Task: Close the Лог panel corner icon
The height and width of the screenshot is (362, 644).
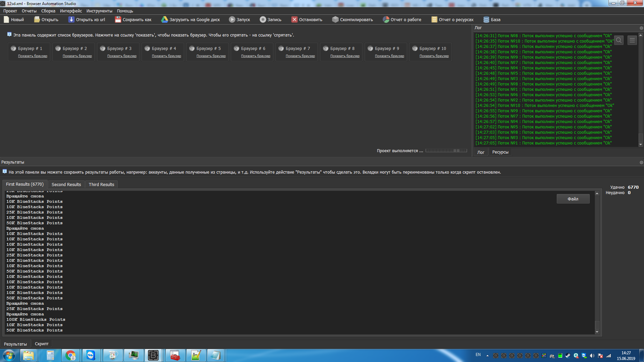Action: point(641,28)
